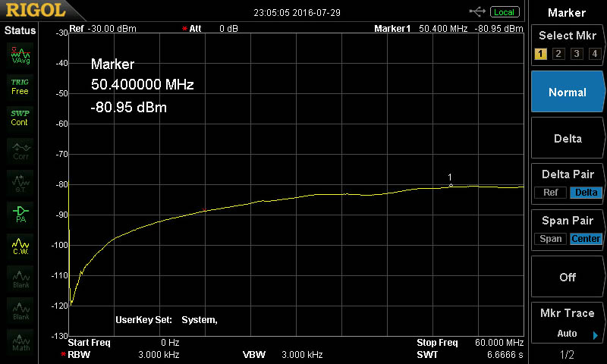Click the USB connection icon in top bar
The height and width of the screenshot is (364, 607).
click(x=477, y=12)
